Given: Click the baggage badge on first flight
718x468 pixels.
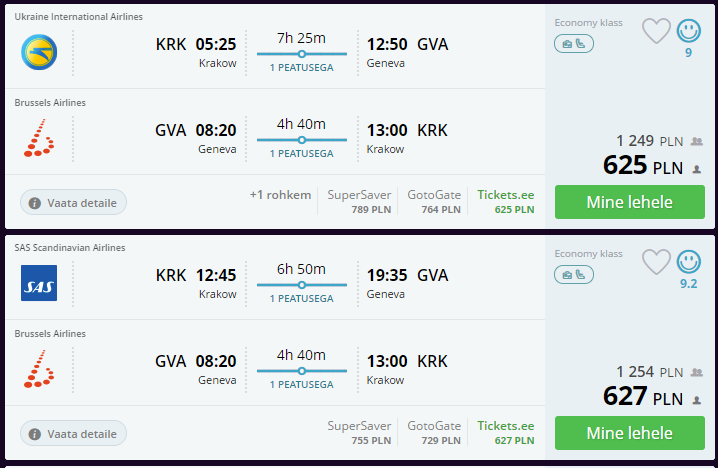Looking at the screenshot, I should pyautogui.click(x=574, y=44).
